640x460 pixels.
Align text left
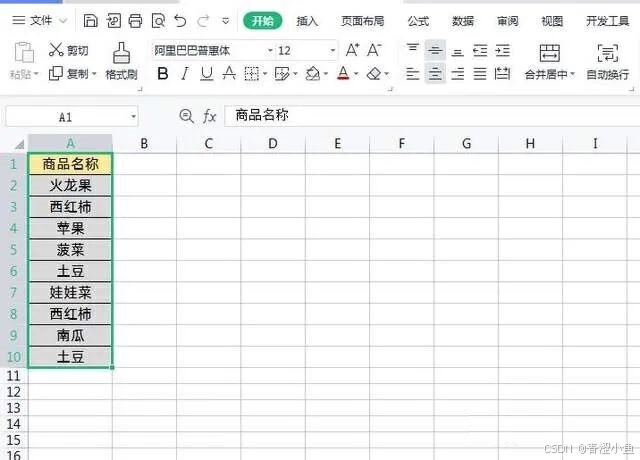(413, 74)
